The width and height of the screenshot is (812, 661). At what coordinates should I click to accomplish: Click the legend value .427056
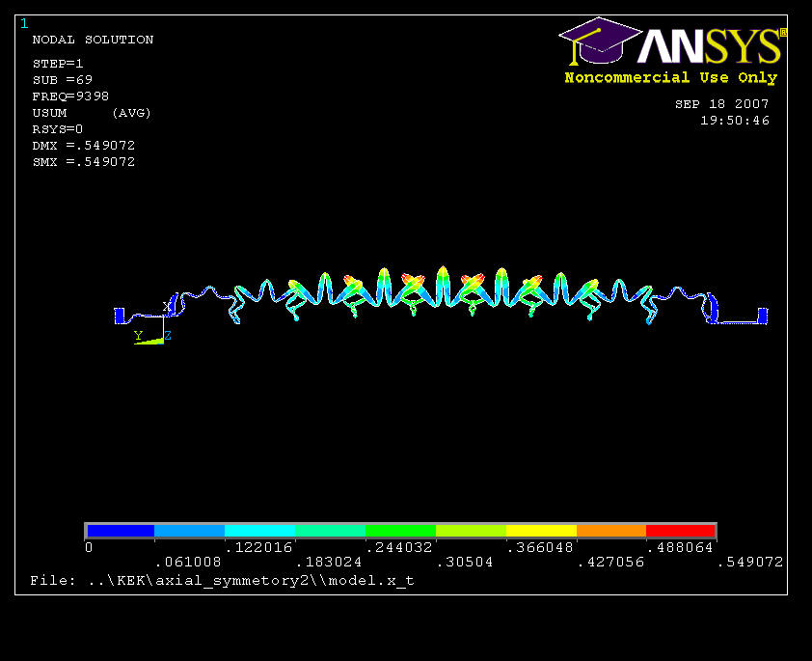point(611,562)
